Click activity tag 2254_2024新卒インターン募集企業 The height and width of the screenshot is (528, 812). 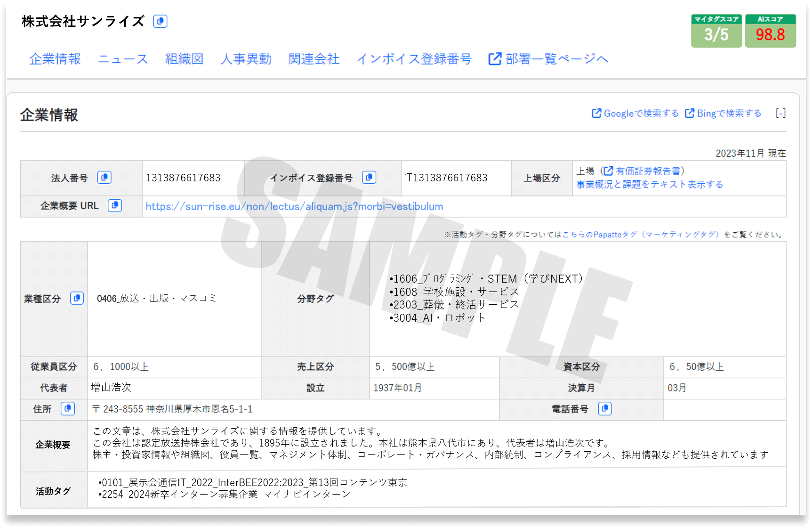point(225,494)
